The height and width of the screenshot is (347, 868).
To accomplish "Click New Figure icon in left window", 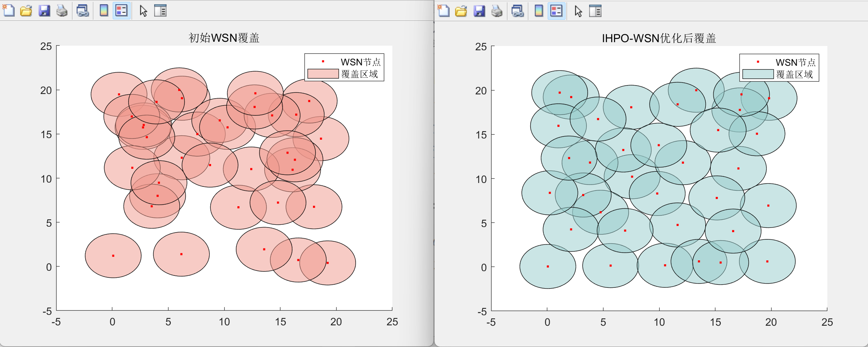I will click(x=9, y=10).
